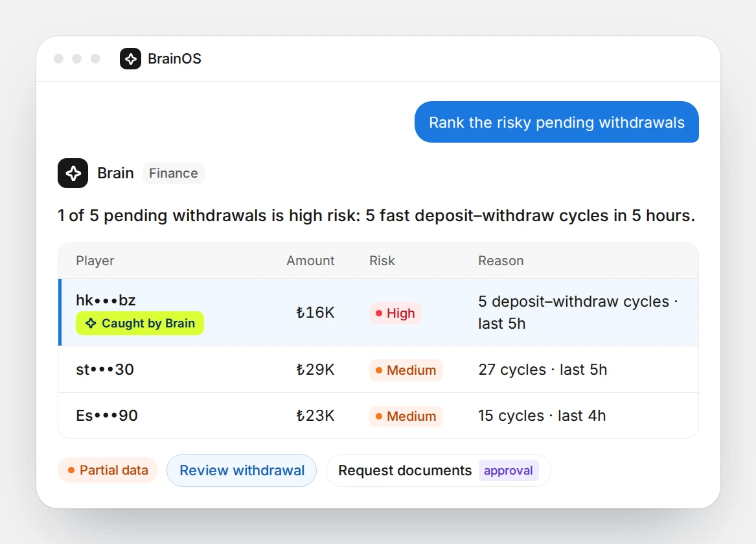
Task: Click the ₺29K amount cell
Action: coord(315,370)
